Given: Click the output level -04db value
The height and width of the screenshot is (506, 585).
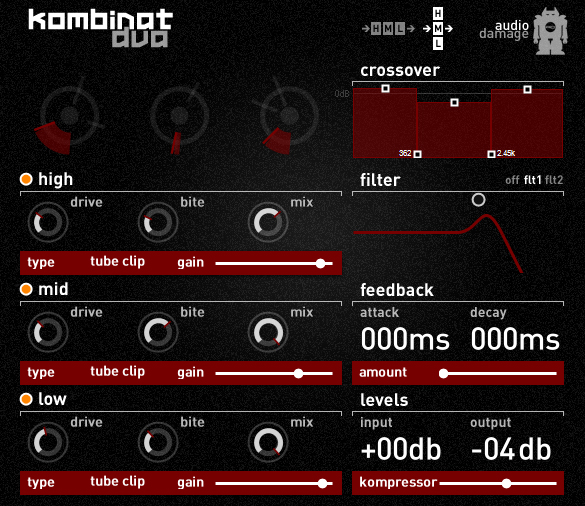Looking at the screenshot, I should [511, 449].
